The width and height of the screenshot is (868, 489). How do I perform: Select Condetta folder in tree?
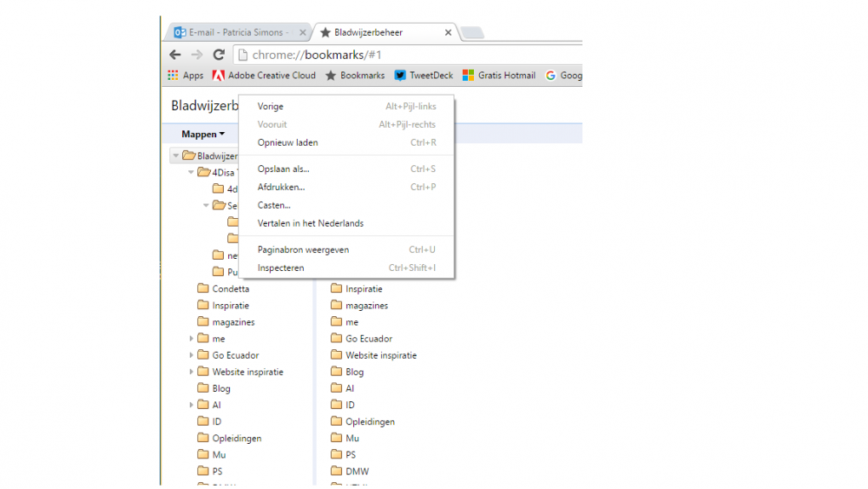[x=224, y=288]
